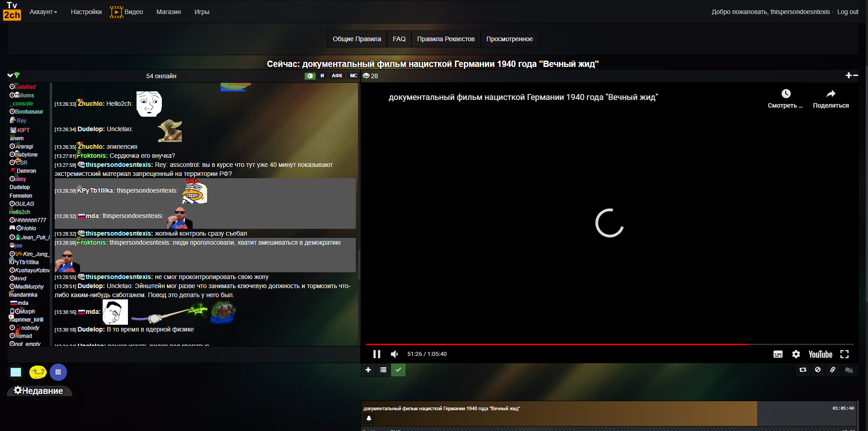Select user MadMurphy in user list

[29, 287]
